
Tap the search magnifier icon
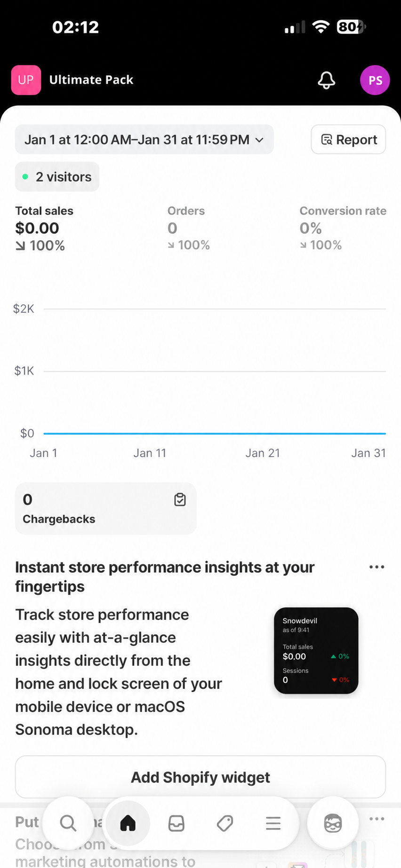[68, 823]
